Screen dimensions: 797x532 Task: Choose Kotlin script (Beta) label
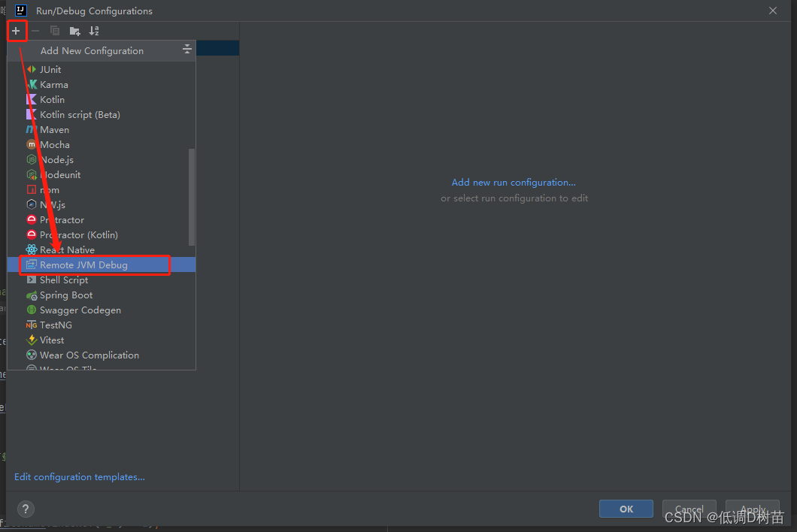tap(80, 114)
